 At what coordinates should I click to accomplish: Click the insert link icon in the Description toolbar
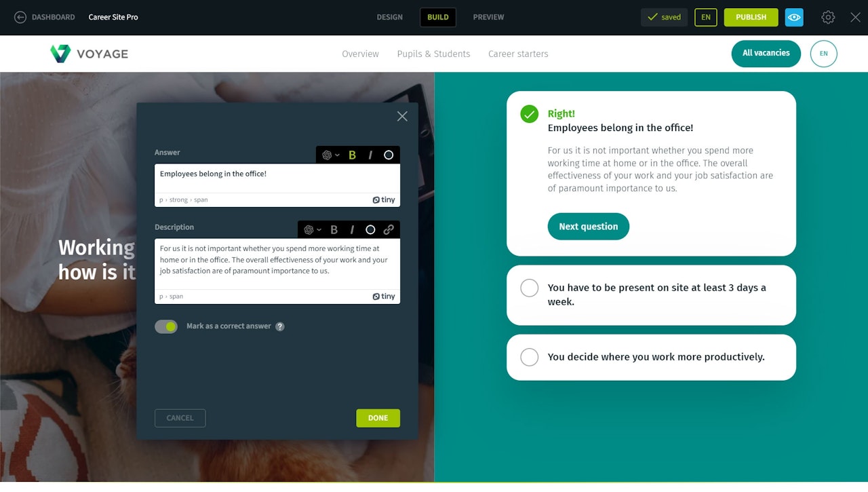point(389,229)
